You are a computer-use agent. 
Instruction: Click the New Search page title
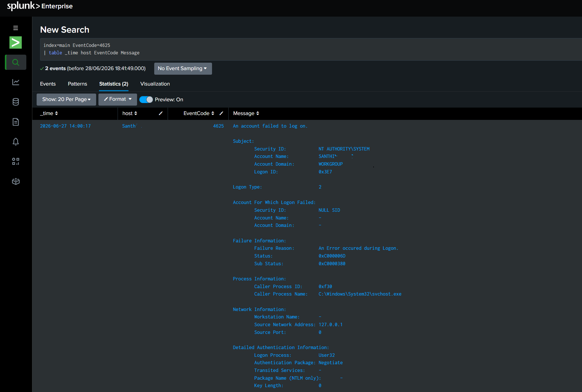pos(65,29)
